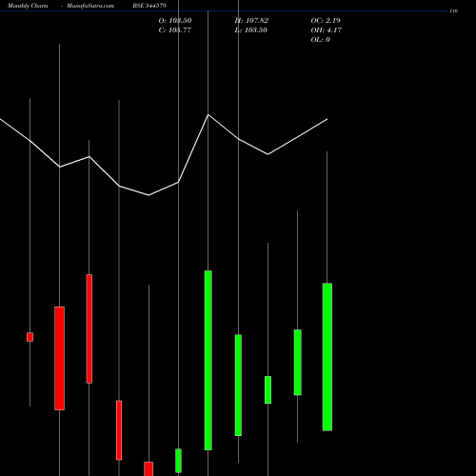Image resolution: width=476 pixels, height=476 pixels.
Task: Select the fourth candle's red body
Action: (x=119, y=430)
